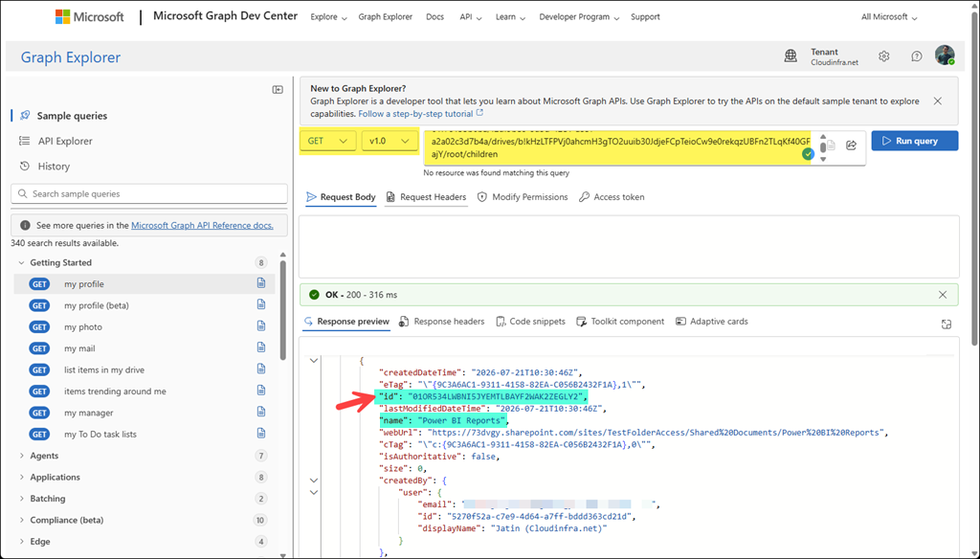Open the Adaptive cards tab
The image size is (980, 559).
pyautogui.click(x=711, y=322)
